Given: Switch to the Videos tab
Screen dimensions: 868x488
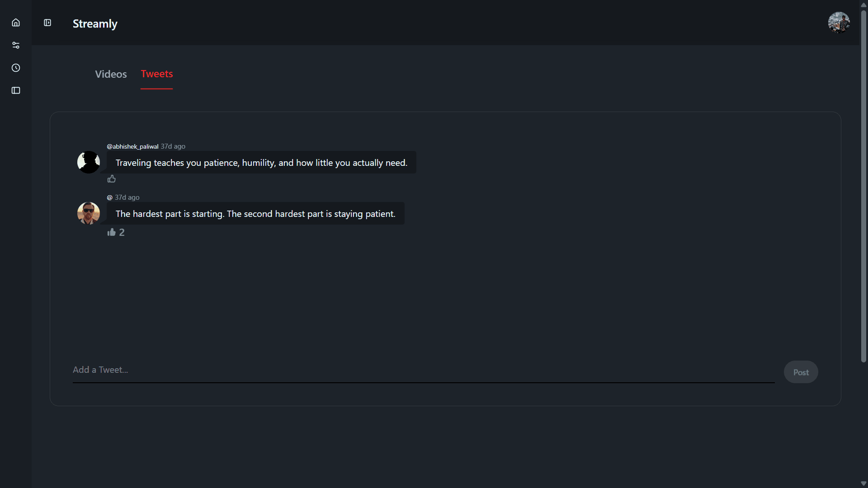Looking at the screenshot, I should pos(110,74).
